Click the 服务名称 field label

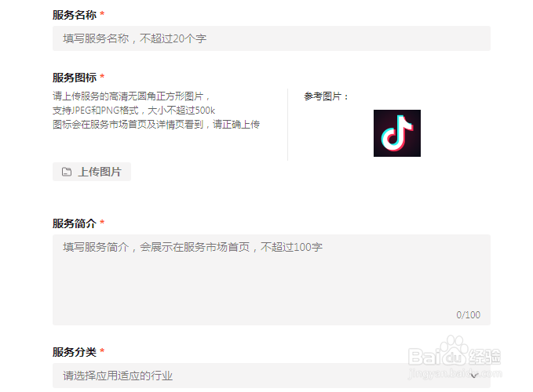(75, 15)
